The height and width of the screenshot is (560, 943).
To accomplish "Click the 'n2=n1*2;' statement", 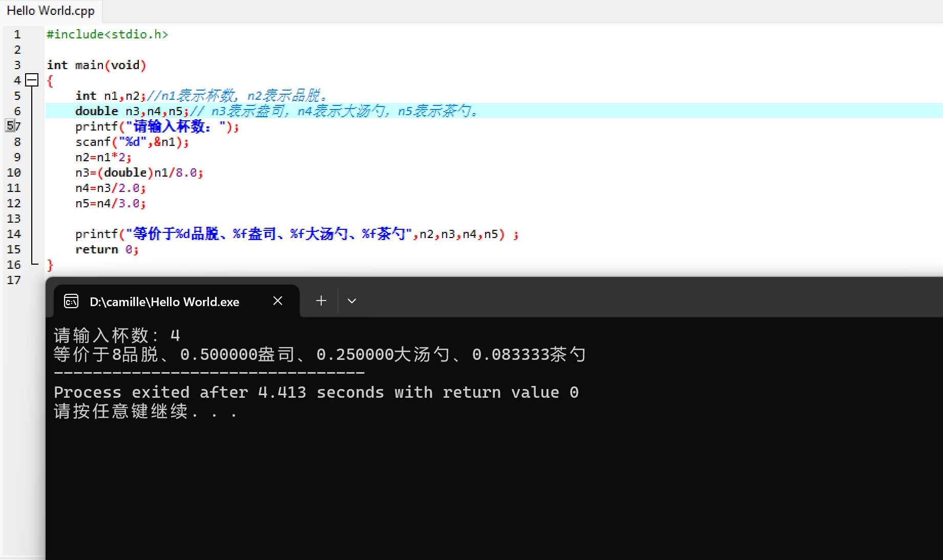I will pos(103,157).
